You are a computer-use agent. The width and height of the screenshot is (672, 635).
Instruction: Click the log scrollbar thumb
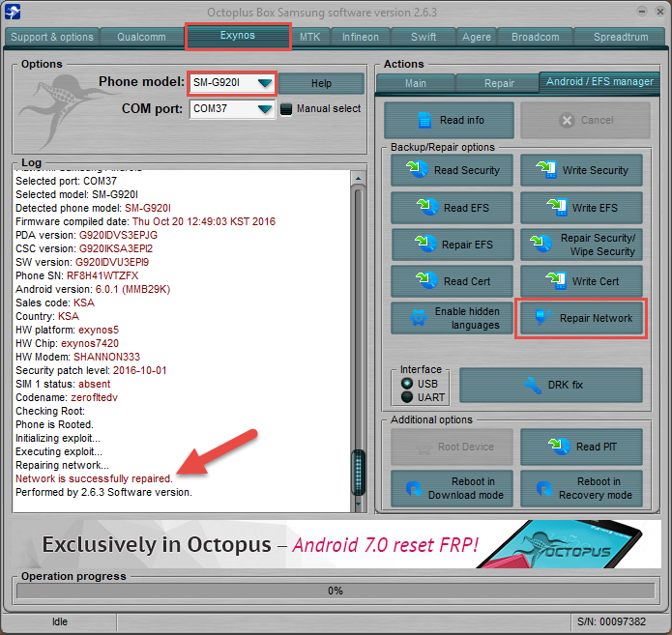pos(359,473)
